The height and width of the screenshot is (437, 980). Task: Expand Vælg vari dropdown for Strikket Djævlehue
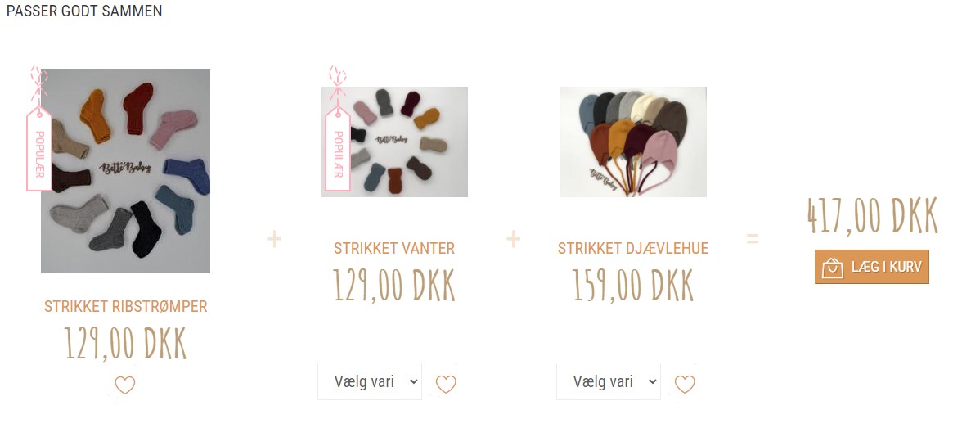[x=609, y=381]
